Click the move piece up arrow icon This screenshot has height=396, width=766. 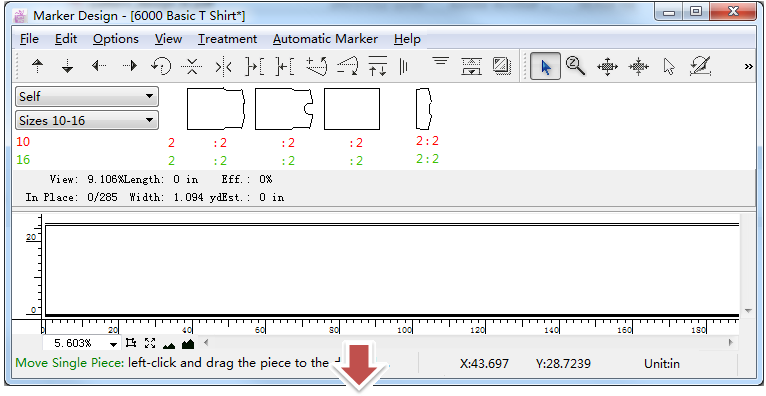[x=38, y=66]
